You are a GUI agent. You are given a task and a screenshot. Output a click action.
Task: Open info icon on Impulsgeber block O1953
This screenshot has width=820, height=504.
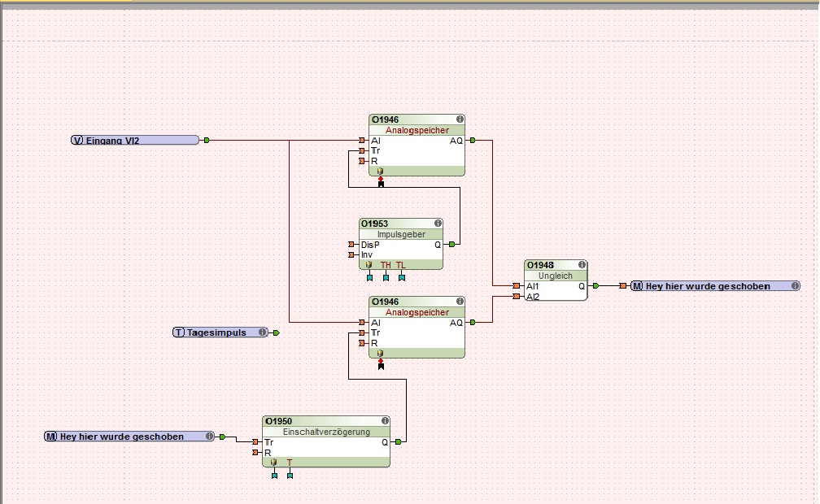point(438,224)
